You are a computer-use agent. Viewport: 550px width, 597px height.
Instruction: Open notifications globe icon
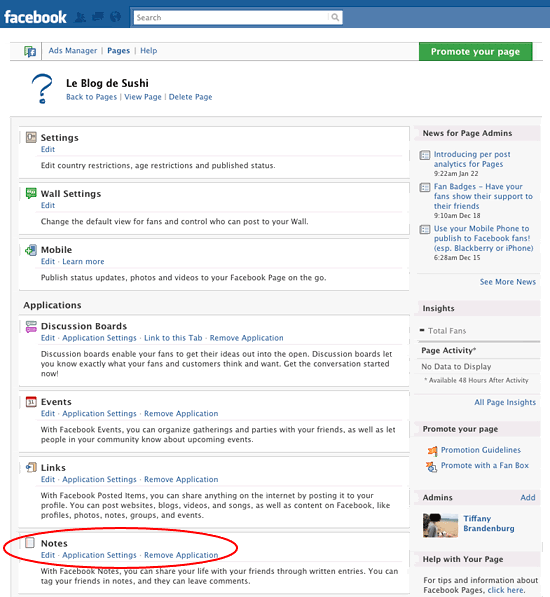(116, 17)
